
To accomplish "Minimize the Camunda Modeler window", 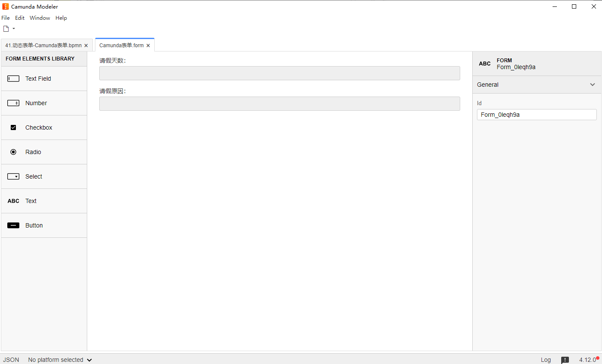I will coord(555,6).
